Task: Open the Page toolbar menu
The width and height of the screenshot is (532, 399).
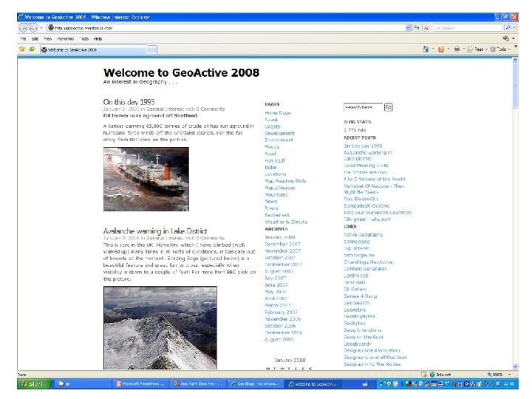Action: [x=477, y=50]
